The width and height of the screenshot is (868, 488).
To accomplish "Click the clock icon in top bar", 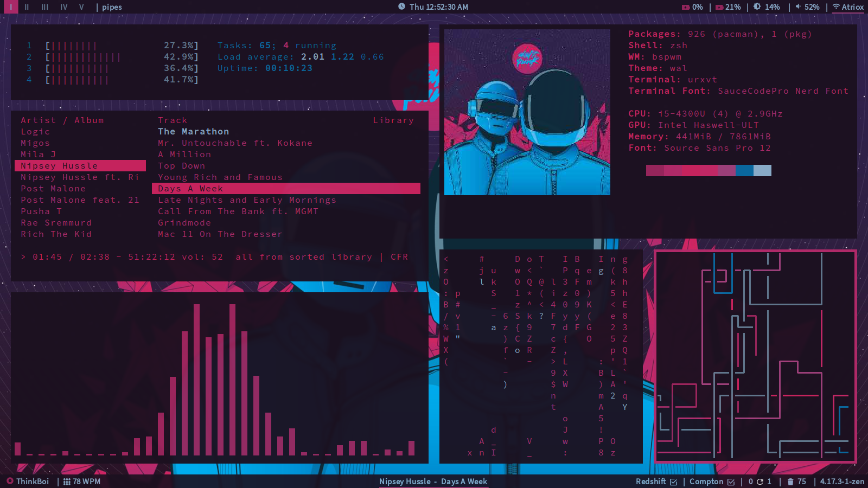I will [402, 7].
